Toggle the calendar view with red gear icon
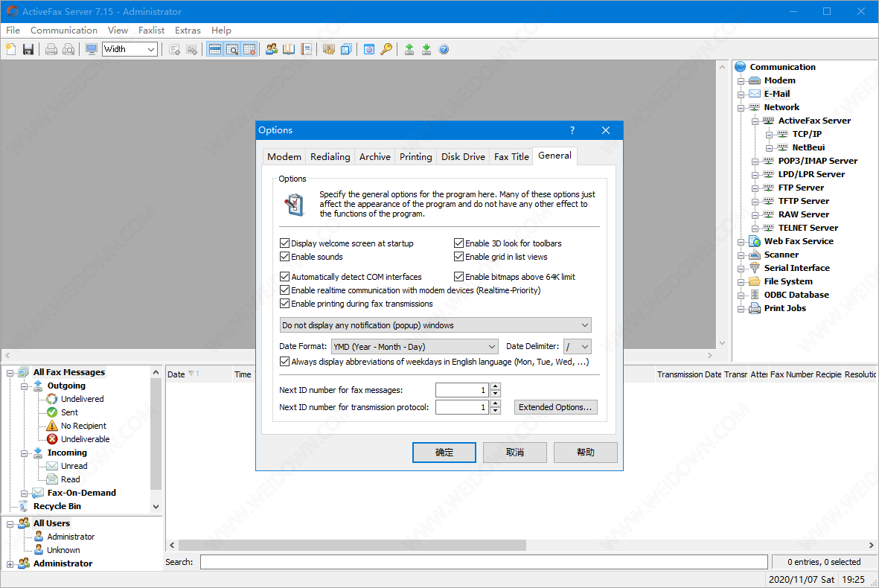 click(249, 49)
